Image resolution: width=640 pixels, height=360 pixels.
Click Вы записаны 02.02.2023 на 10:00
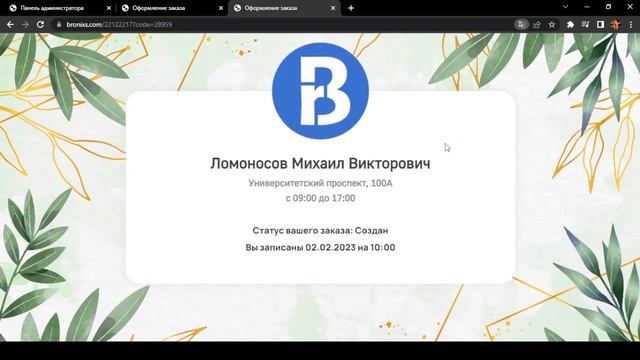click(320, 247)
